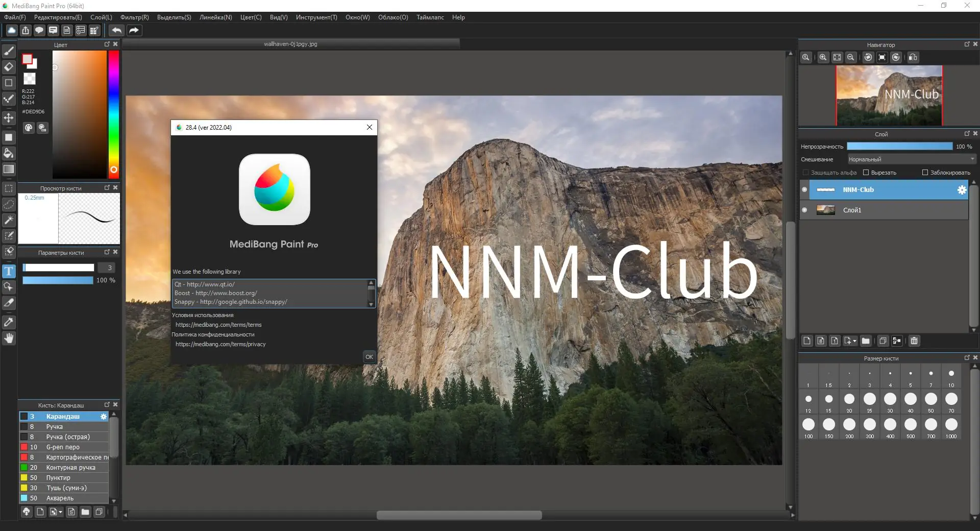
Task: Open settings gear of the Карандаш brush
Action: 104,417
